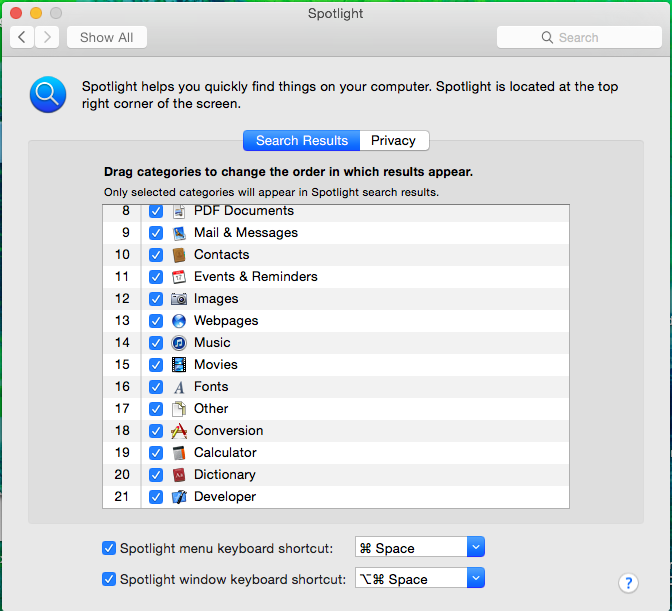Disable the Other category checkbox
The height and width of the screenshot is (611, 672).
[x=156, y=409]
